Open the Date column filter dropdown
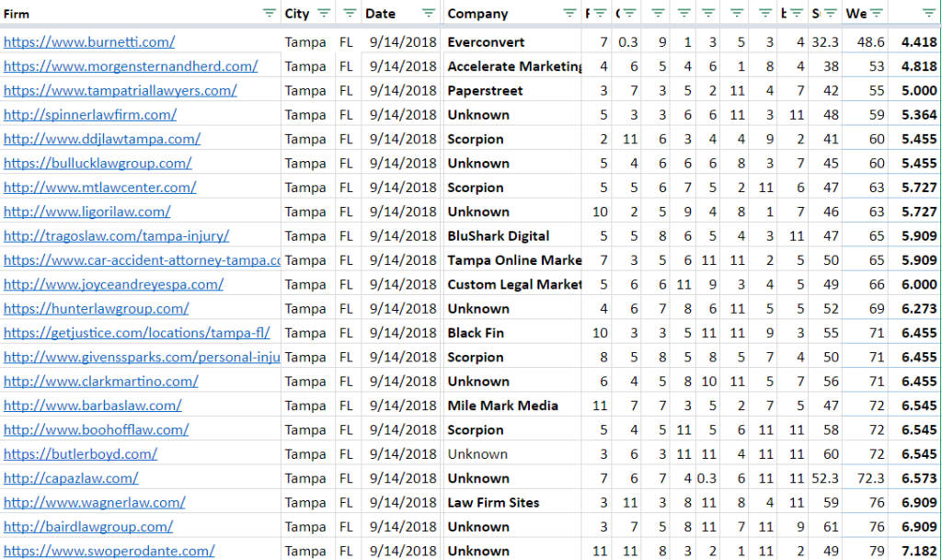The width and height of the screenshot is (942, 560). tap(429, 13)
